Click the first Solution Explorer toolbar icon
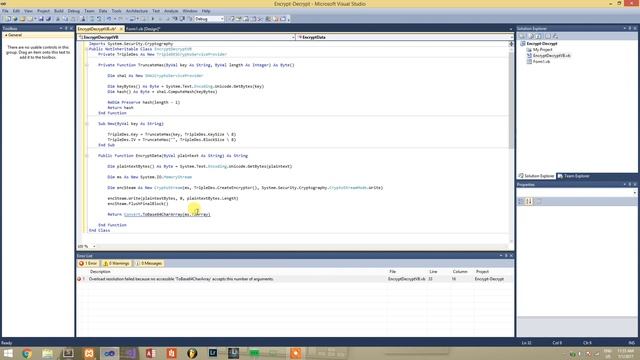Screen dimensions: 640x360 522,36
